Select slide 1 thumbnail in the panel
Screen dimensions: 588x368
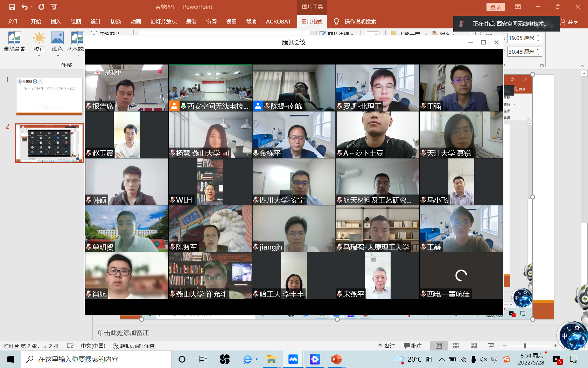pos(49,96)
